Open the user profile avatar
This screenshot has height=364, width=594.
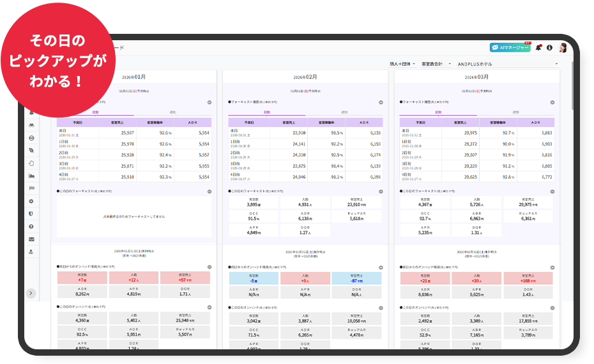(x=563, y=48)
